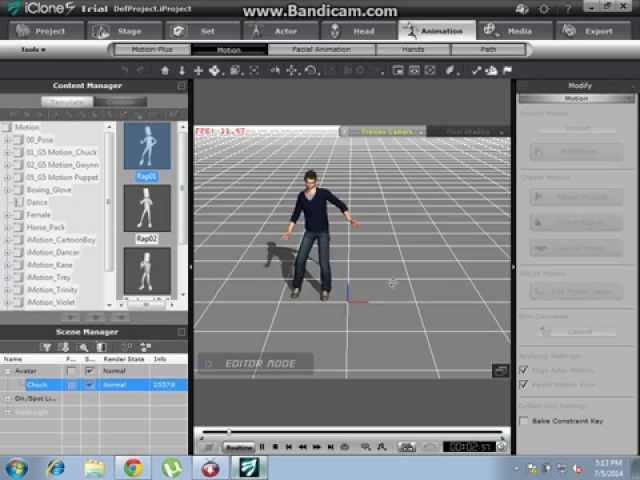Open the Export tab
This screenshot has height=480, width=640.
[593, 31]
